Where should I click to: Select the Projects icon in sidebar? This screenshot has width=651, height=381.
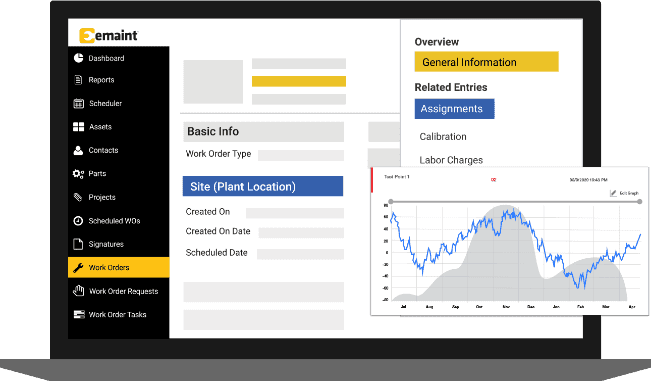tap(78, 197)
